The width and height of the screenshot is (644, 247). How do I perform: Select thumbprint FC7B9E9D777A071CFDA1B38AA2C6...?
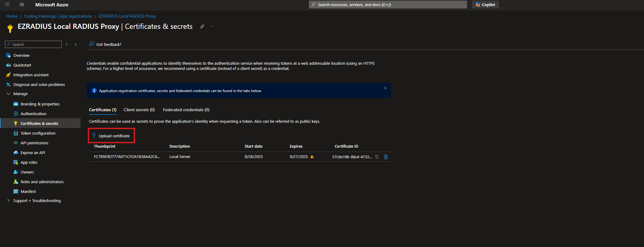[x=127, y=157]
